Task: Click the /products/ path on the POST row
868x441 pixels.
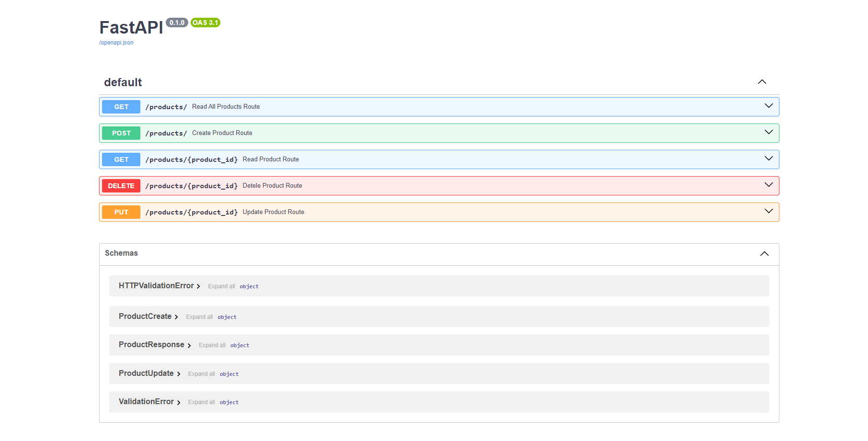Action: coord(166,133)
